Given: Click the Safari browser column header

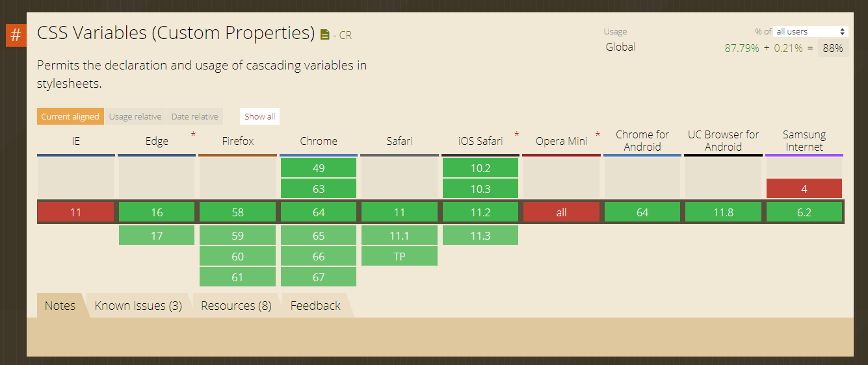Looking at the screenshot, I should (x=399, y=141).
